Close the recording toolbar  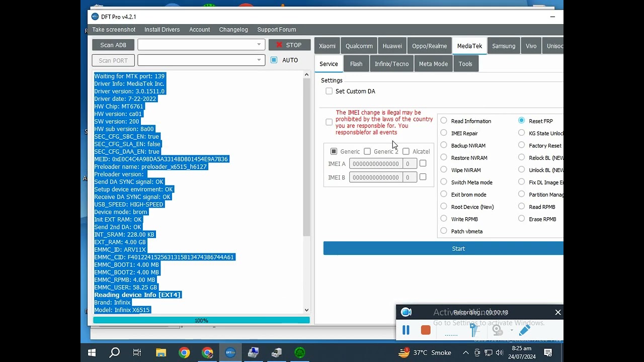click(x=558, y=312)
